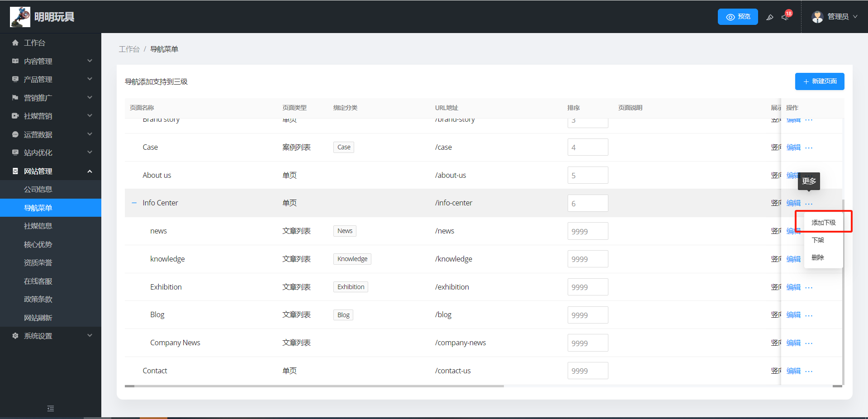Image resolution: width=868 pixels, height=419 pixels.
Task: Expand the 产品管理 menu chevron
Action: click(90, 79)
